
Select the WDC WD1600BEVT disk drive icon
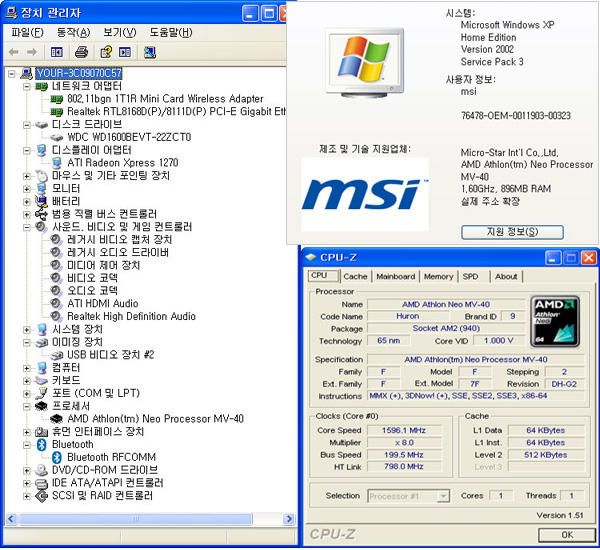click(57, 137)
